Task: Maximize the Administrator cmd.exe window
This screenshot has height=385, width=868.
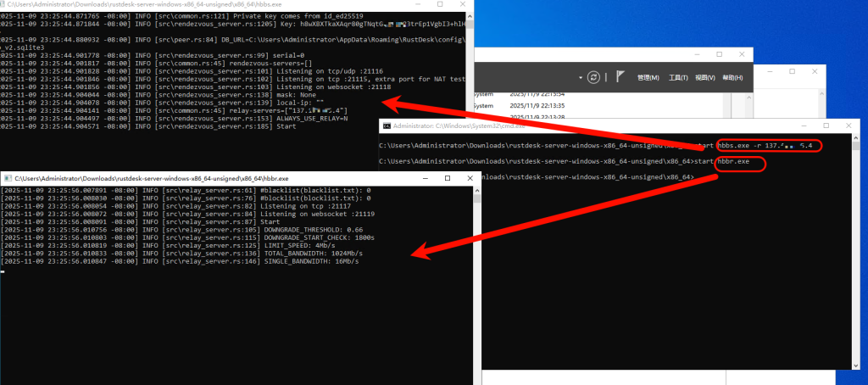Action: click(x=826, y=126)
